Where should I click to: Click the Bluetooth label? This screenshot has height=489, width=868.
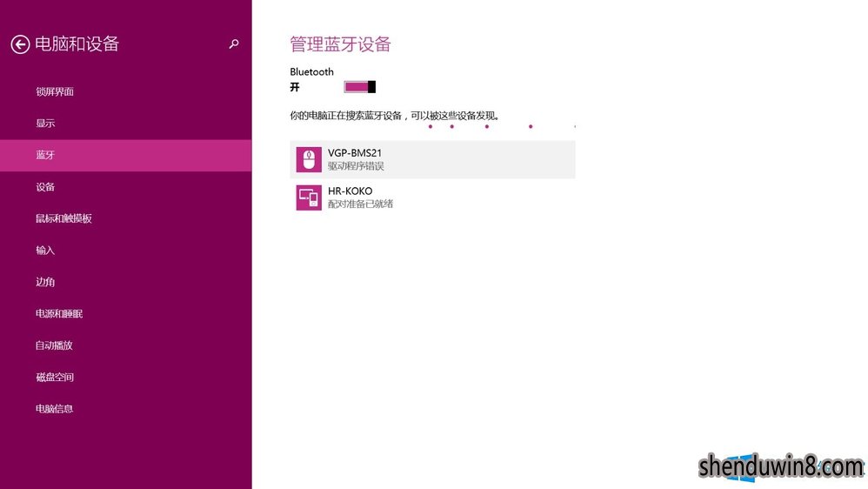(x=311, y=72)
